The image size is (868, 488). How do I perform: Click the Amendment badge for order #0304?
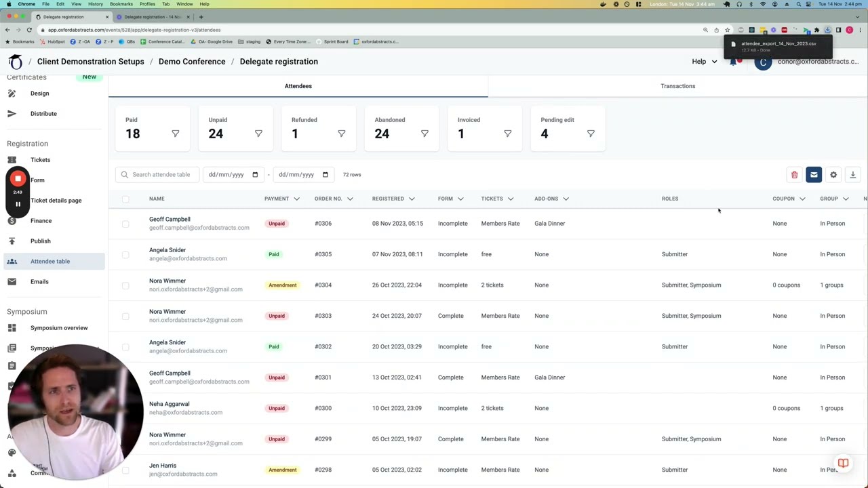[x=282, y=285]
